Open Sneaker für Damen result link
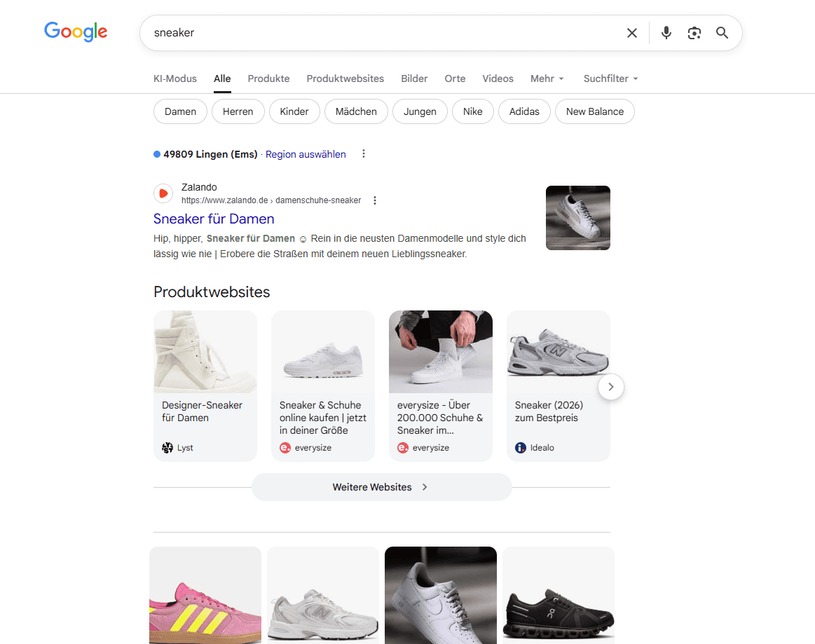This screenshot has height=644, width=815. click(x=214, y=219)
